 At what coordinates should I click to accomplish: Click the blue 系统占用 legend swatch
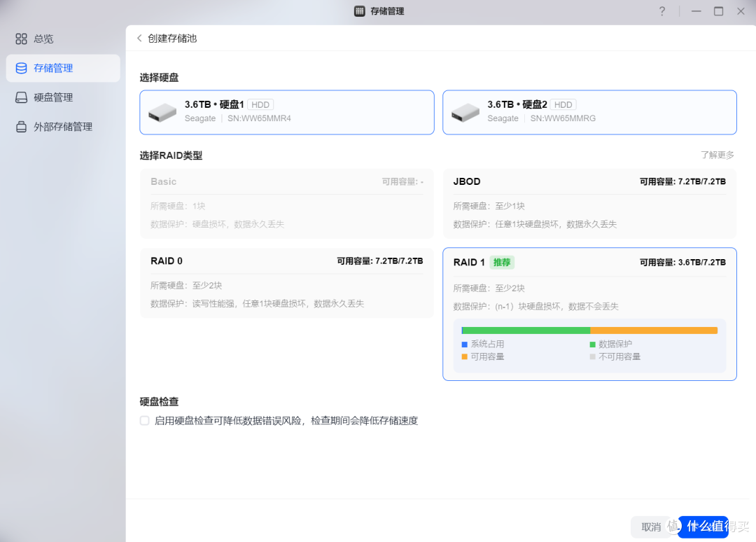pyautogui.click(x=465, y=345)
